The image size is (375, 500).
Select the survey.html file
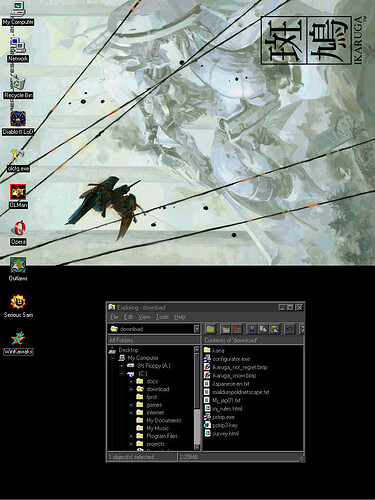click(x=221, y=434)
